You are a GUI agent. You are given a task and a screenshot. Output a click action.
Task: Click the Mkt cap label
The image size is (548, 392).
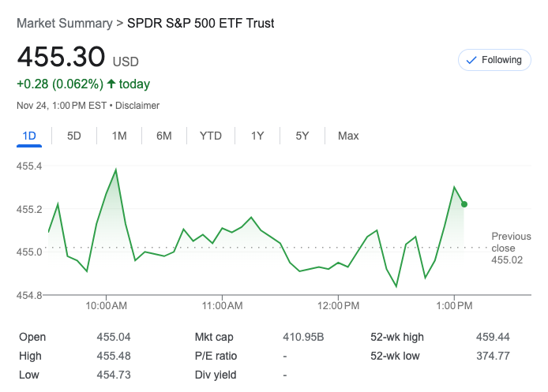point(214,338)
